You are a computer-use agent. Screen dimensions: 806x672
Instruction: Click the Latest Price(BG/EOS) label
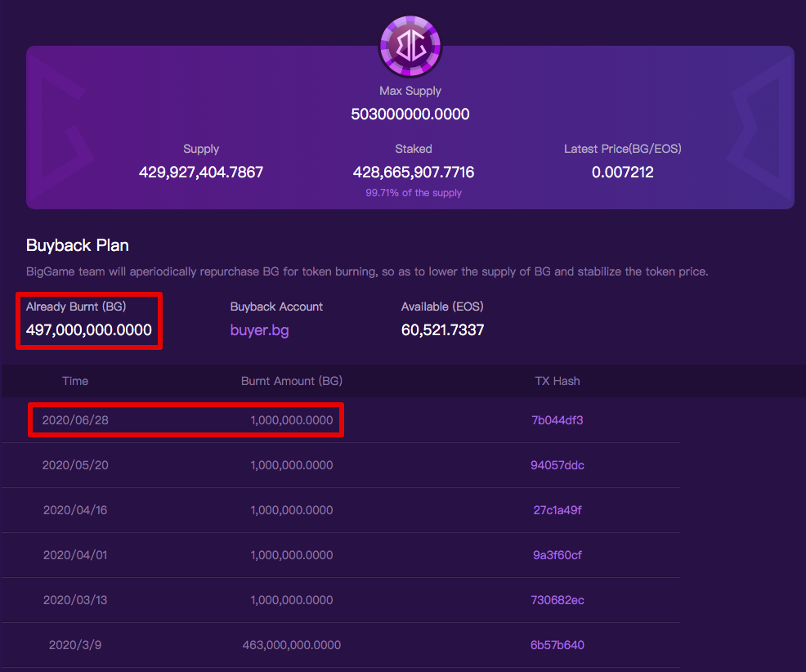(623, 149)
